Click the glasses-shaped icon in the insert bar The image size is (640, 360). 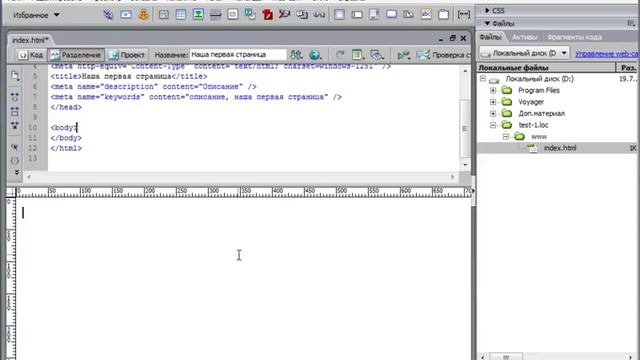click(x=319, y=15)
